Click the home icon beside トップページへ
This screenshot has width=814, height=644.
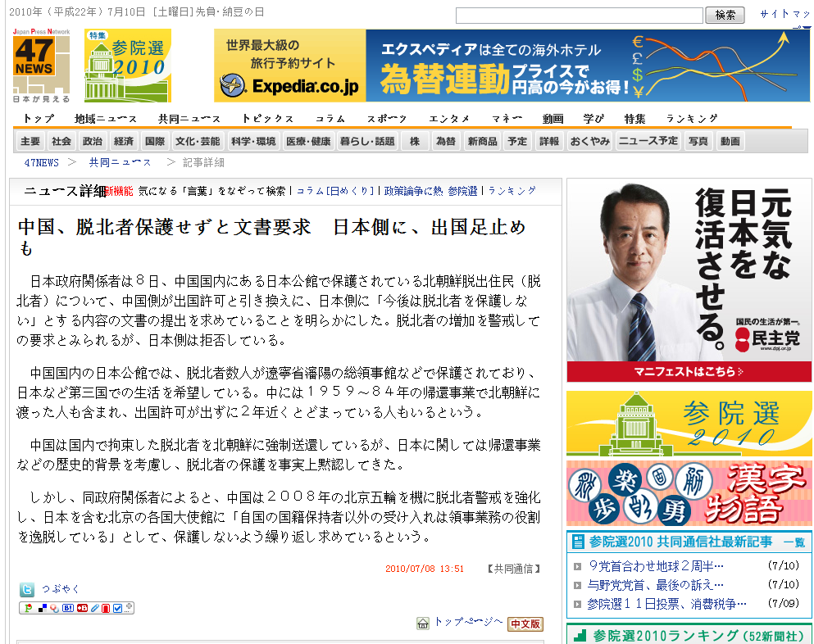click(423, 624)
